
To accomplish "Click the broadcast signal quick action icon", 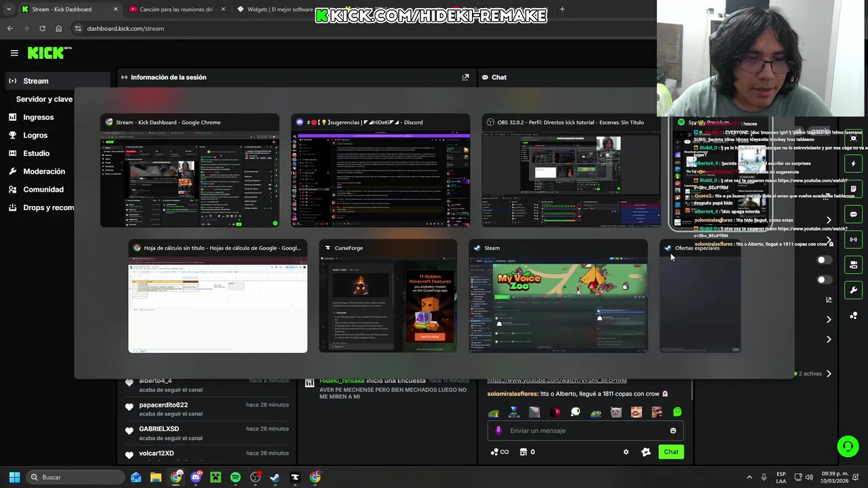I will (x=853, y=239).
